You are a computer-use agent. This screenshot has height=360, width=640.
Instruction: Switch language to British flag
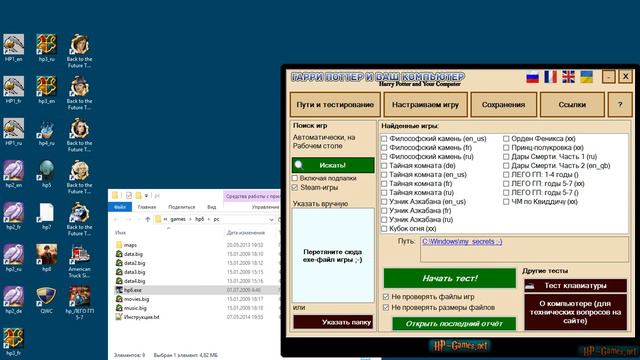pyautogui.click(x=568, y=77)
